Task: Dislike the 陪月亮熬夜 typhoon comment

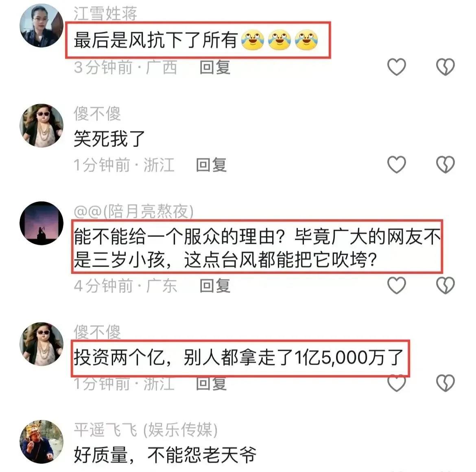Action: coord(445,285)
